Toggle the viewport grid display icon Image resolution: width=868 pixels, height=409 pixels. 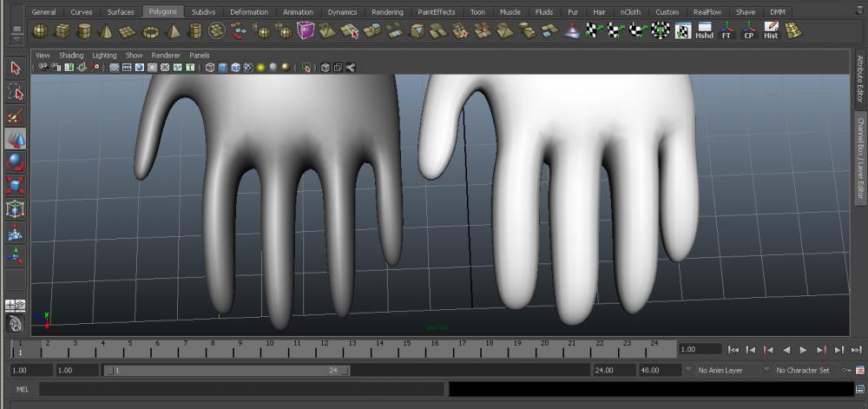point(114,68)
